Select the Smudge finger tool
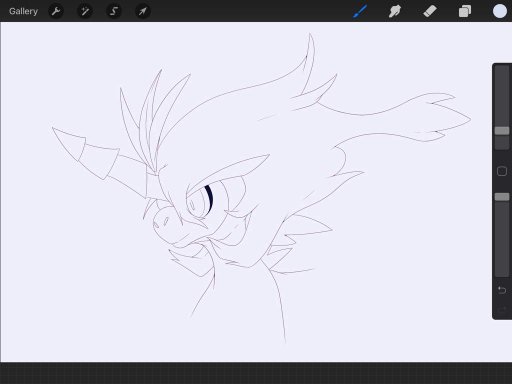The height and width of the screenshot is (384, 512). [395, 11]
